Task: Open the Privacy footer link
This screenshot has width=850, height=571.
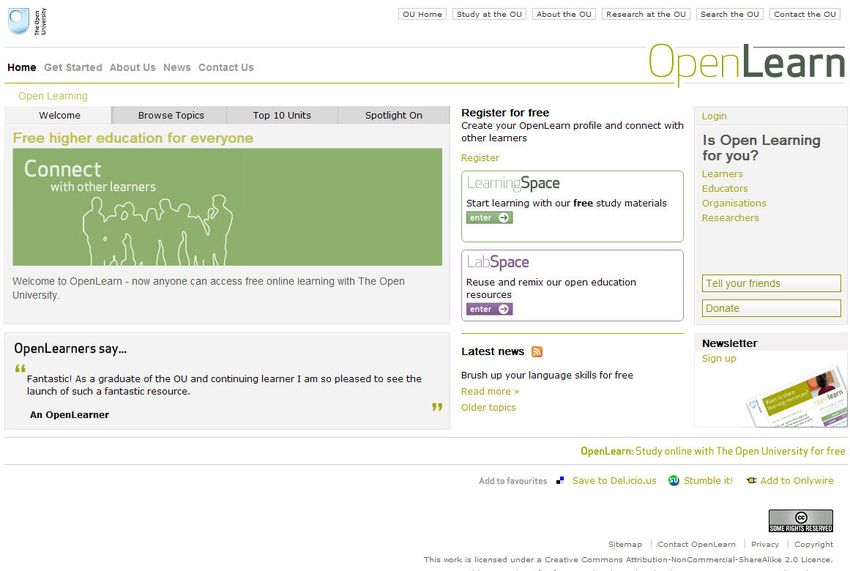Action: pyautogui.click(x=765, y=544)
